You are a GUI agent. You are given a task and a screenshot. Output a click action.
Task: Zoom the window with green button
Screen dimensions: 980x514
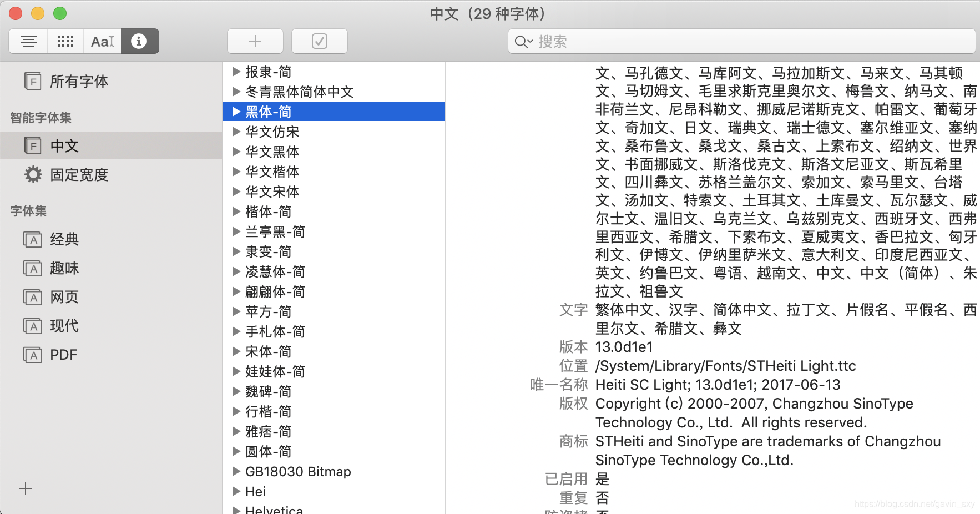60,13
